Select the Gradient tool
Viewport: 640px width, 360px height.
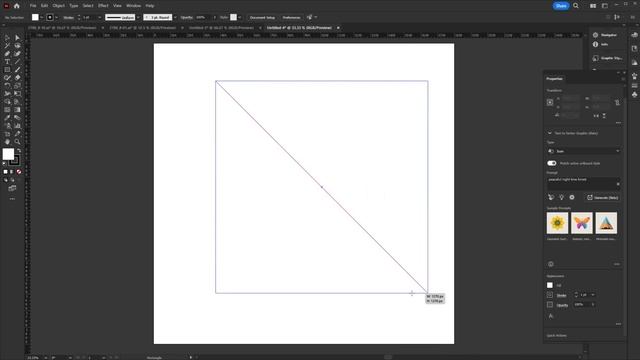click(x=17, y=110)
